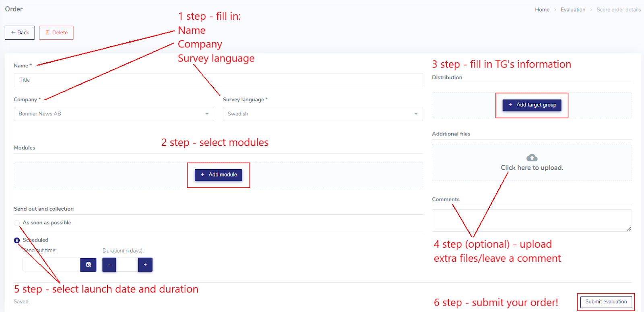Open the send out time calendar picker
The width and height of the screenshot is (644, 312).
[88, 265]
